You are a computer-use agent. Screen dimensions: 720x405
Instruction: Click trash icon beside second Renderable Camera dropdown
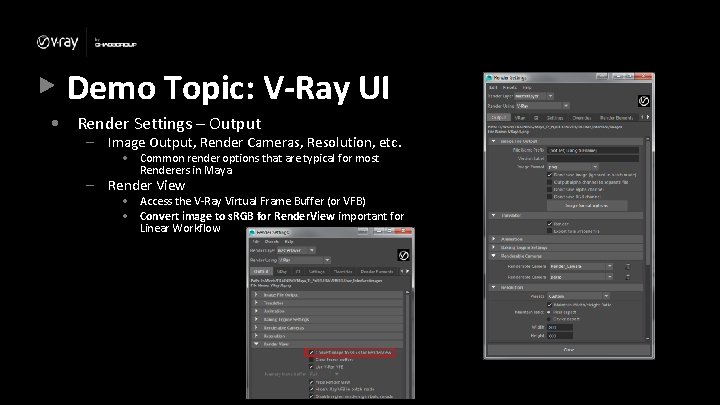(x=628, y=277)
